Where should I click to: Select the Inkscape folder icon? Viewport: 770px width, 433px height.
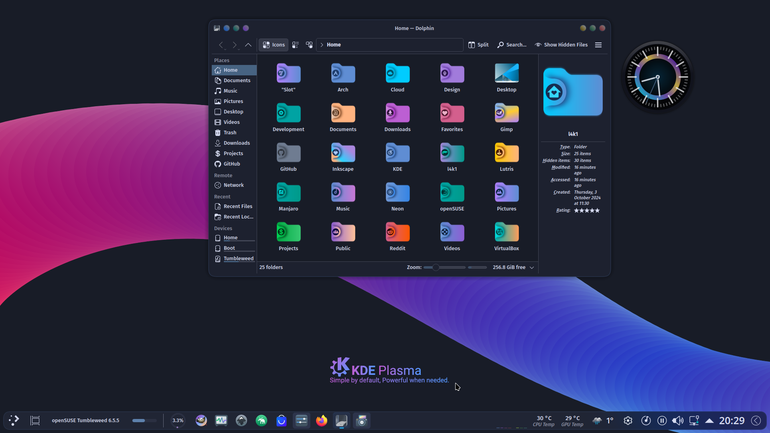click(343, 153)
